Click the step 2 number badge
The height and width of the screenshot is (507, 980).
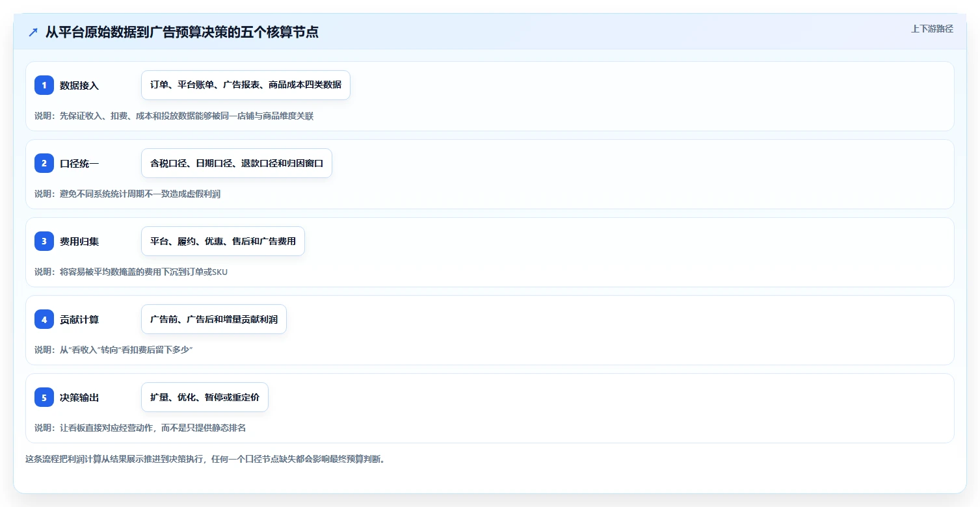44,163
